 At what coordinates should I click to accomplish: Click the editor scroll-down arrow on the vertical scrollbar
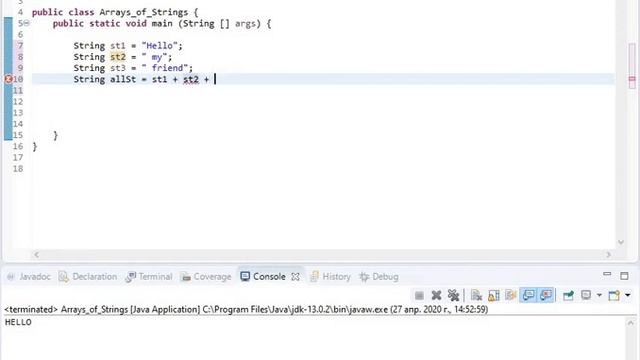621,242
